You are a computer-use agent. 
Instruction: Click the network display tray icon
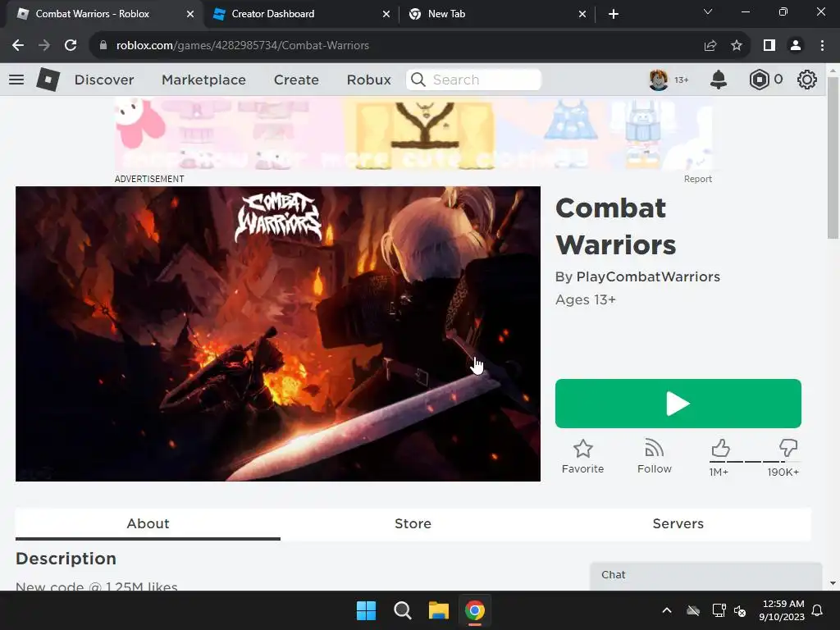coord(719,610)
